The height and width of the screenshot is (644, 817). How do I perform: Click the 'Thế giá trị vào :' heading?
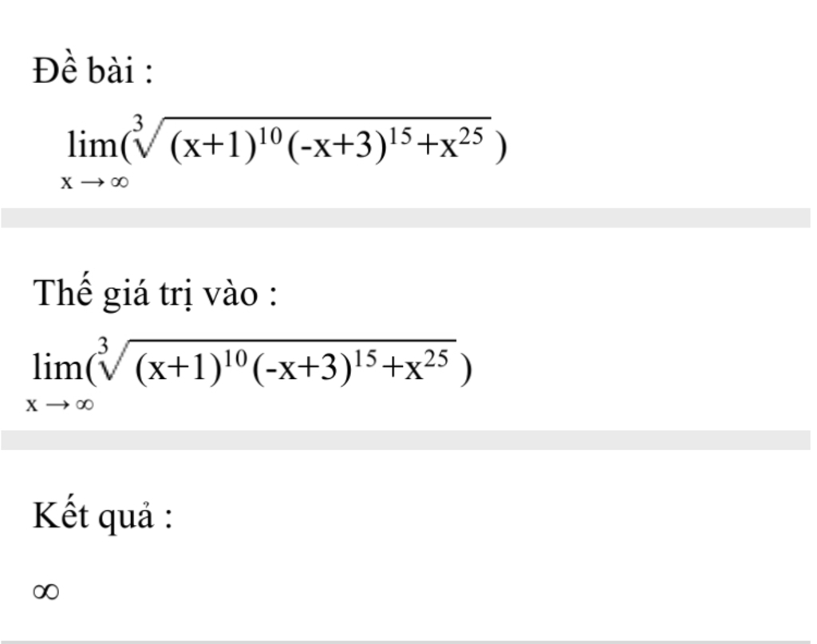[155, 294]
